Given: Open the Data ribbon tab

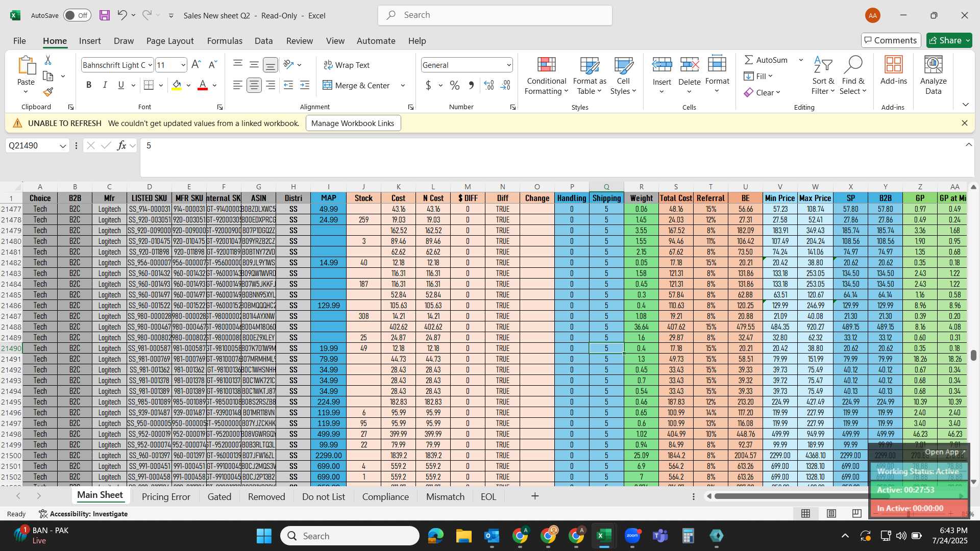Looking at the screenshot, I should click(263, 41).
